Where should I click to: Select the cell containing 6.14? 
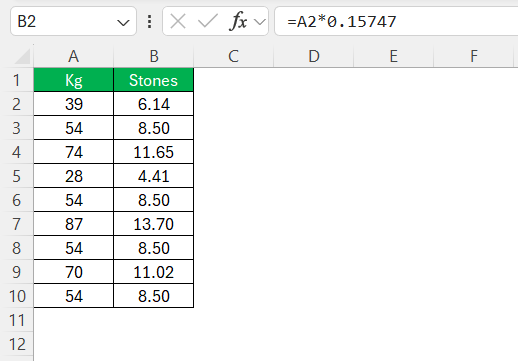click(154, 104)
